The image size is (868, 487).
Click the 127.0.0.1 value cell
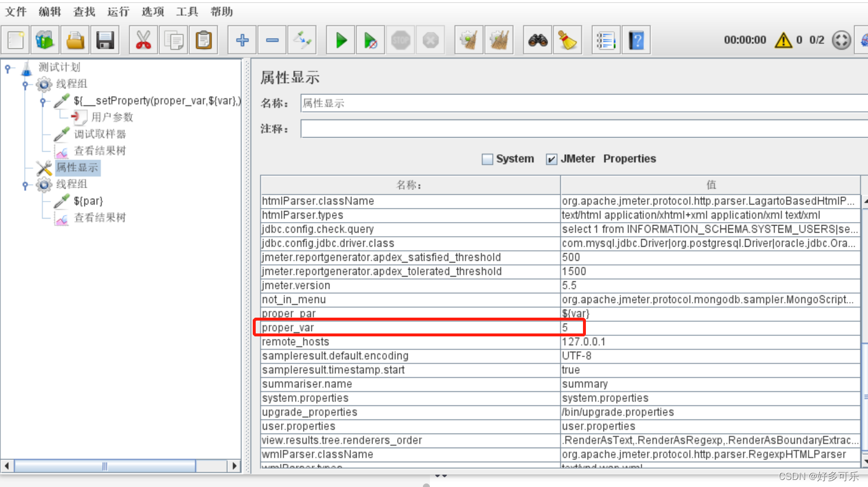coord(711,342)
